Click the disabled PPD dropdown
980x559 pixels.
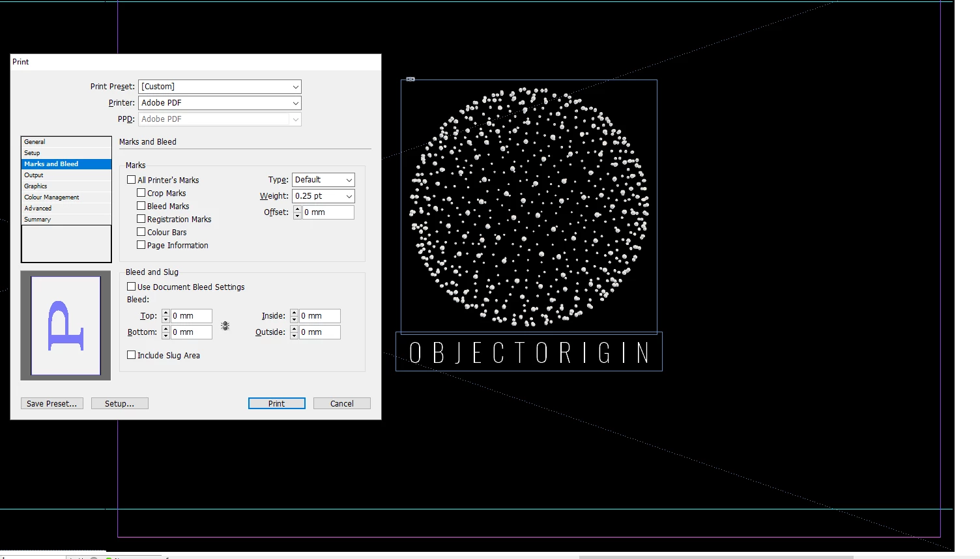(220, 119)
